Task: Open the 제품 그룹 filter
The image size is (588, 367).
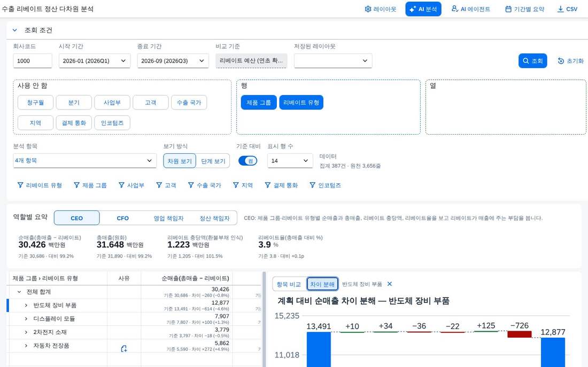Action: pos(90,185)
